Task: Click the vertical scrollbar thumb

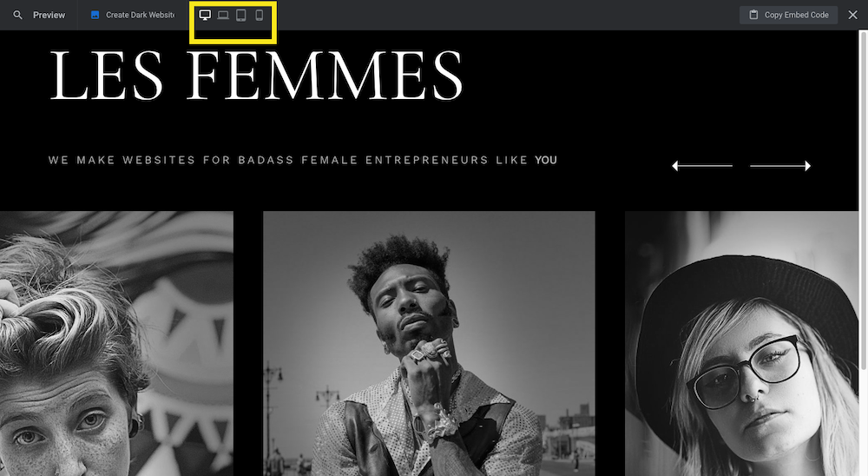Action: coord(864,200)
